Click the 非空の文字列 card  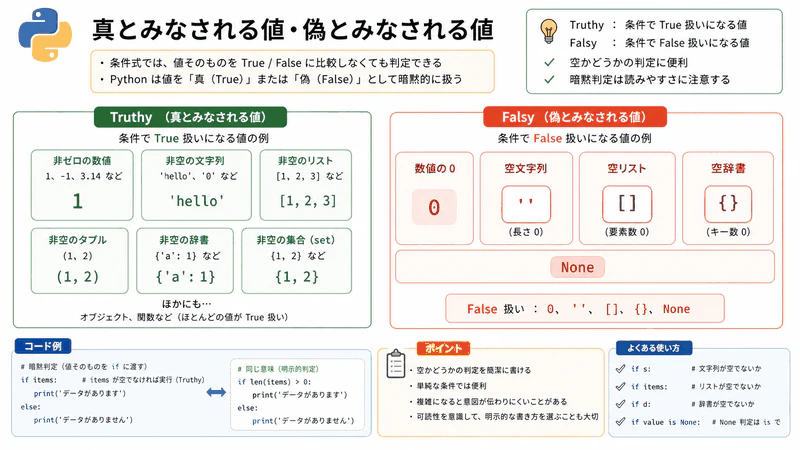pyautogui.click(x=196, y=185)
